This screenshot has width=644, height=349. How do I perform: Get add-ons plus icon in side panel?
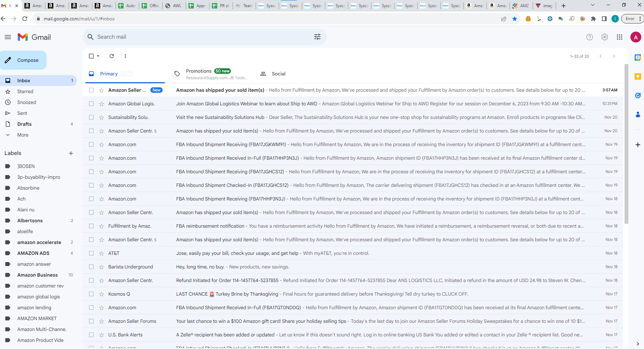[638, 145]
